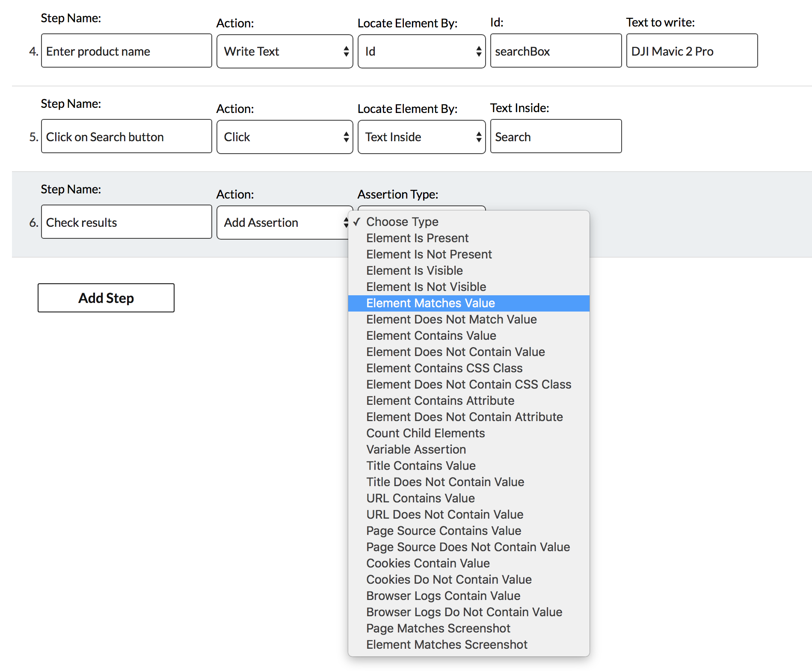Select 'Element Contains Value' option

(468, 335)
